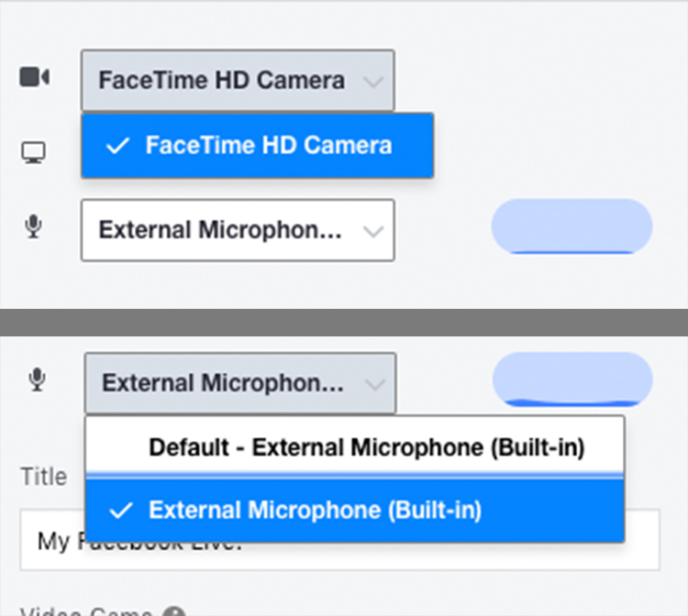
Task: Click the Title label
Action: click(43, 477)
